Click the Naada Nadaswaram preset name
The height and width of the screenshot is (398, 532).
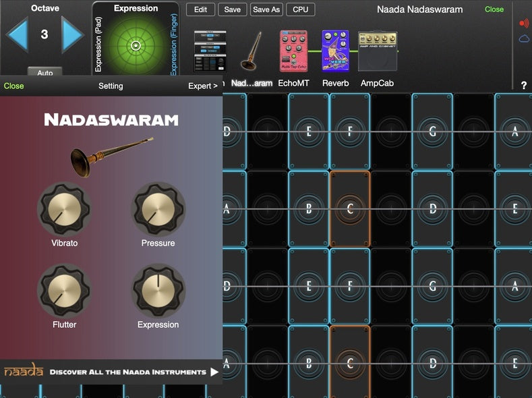click(x=419, y=9)
